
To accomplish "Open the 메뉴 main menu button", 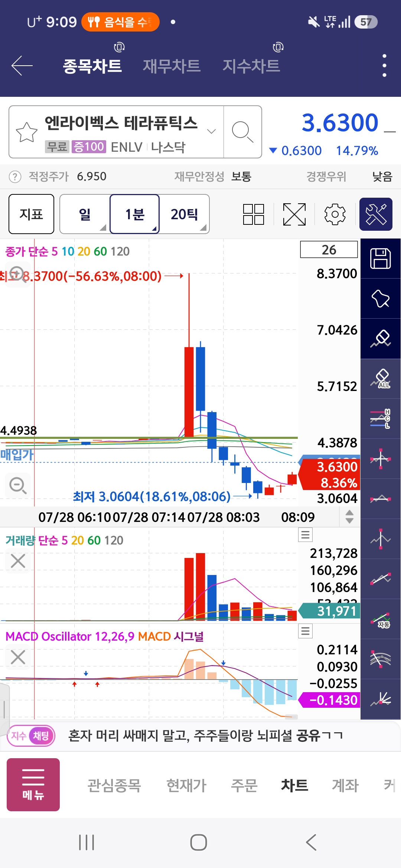I will (33, 785).
